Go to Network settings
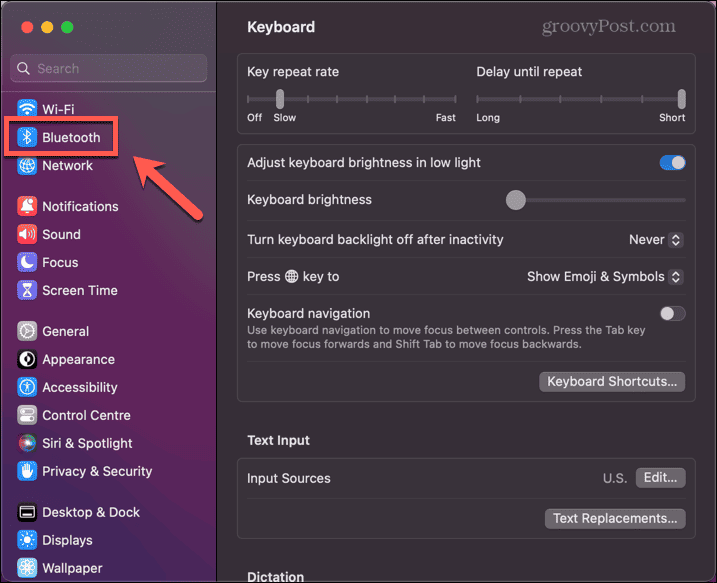717x583 pixels. (x=67, y=166)
